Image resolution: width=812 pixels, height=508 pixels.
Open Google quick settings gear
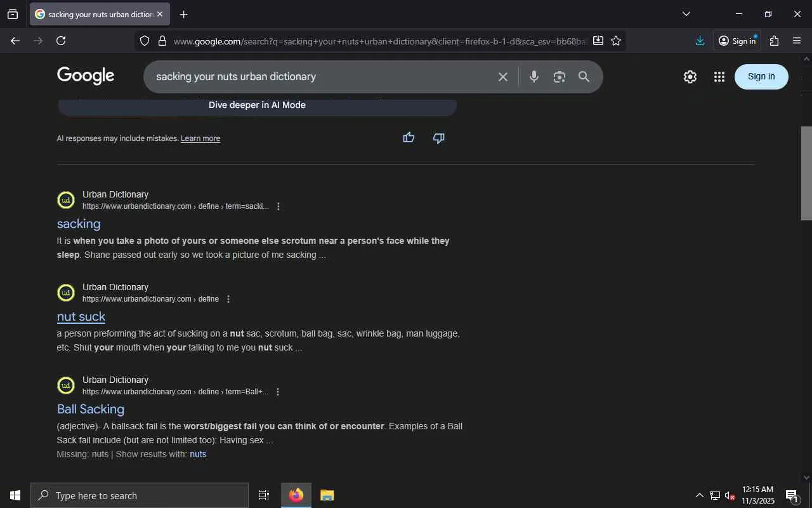[690, 77]
